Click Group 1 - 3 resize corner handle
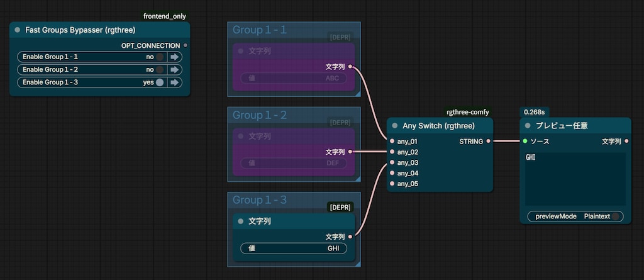 358,264
